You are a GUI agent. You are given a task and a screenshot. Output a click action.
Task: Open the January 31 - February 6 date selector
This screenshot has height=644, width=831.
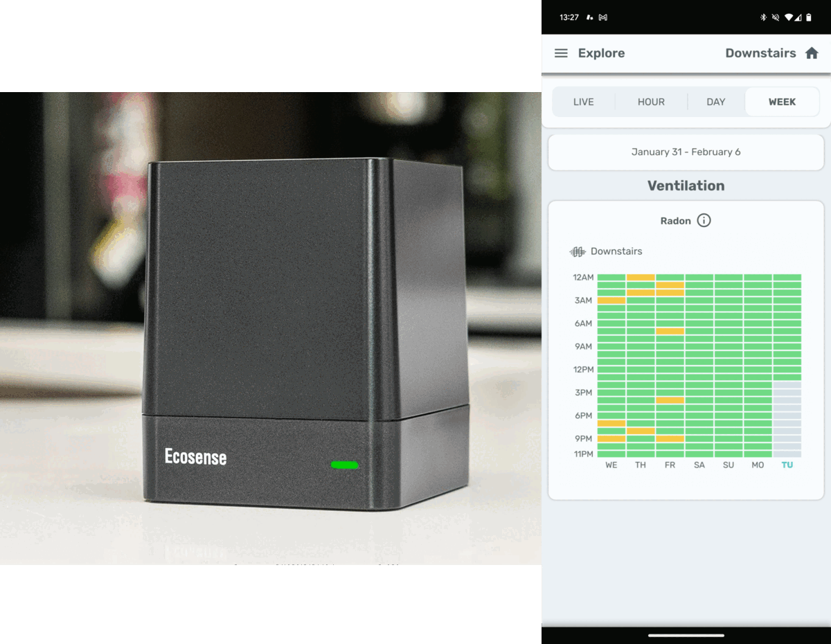click(686, 152)
